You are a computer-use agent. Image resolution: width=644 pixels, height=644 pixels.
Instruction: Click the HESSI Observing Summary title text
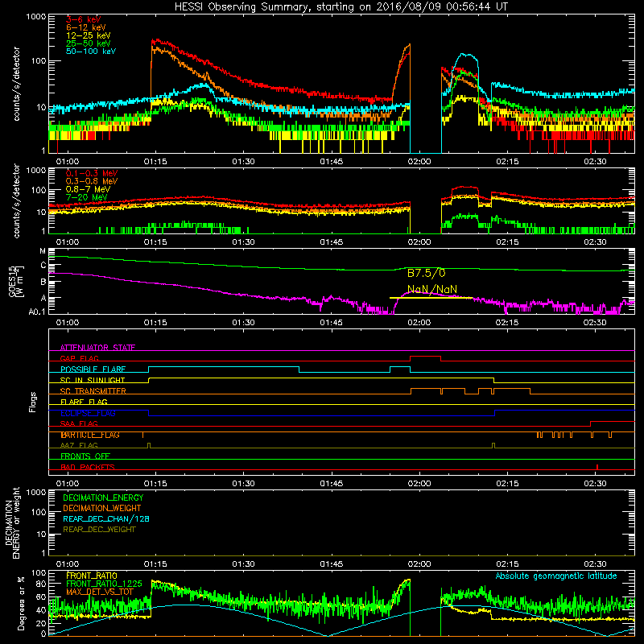tap(341, 7)
